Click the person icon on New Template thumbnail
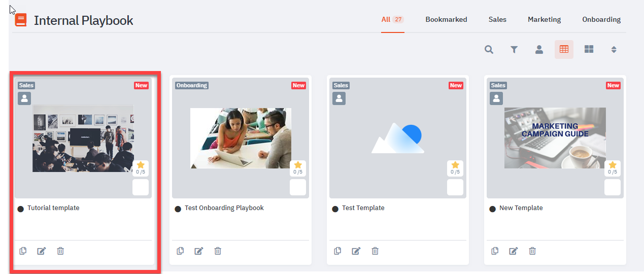The image size is (644, 274). (x=496, y=98)
